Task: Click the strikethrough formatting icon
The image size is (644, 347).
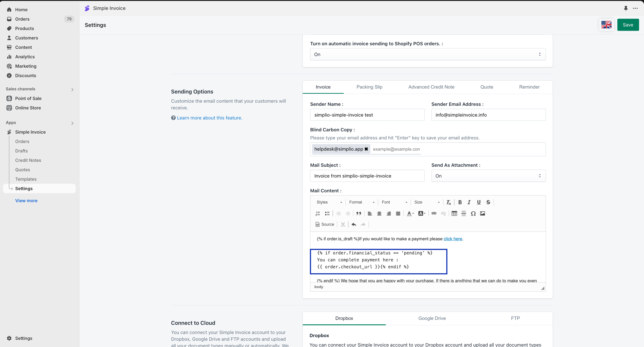Action: [x=488, y=202]
